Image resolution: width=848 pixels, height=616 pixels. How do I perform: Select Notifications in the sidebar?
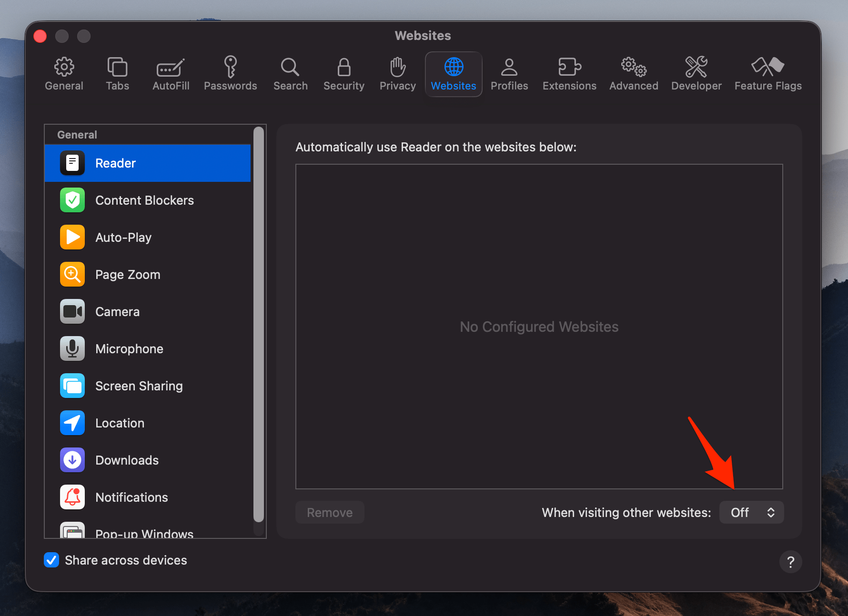[x=148, y=497]
